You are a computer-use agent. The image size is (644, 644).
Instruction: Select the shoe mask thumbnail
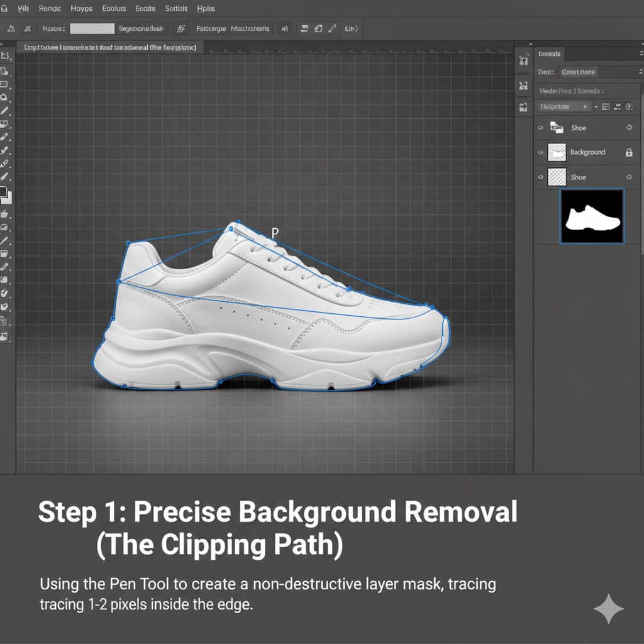coord(591,215)
